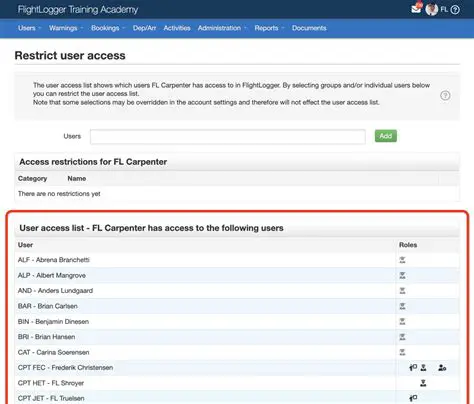Image resolution: width=474 pixels, height=404 pixels.
Task: Open the Bookings dropdown menu
Action: pyautogui.click(x=108, y=28)
